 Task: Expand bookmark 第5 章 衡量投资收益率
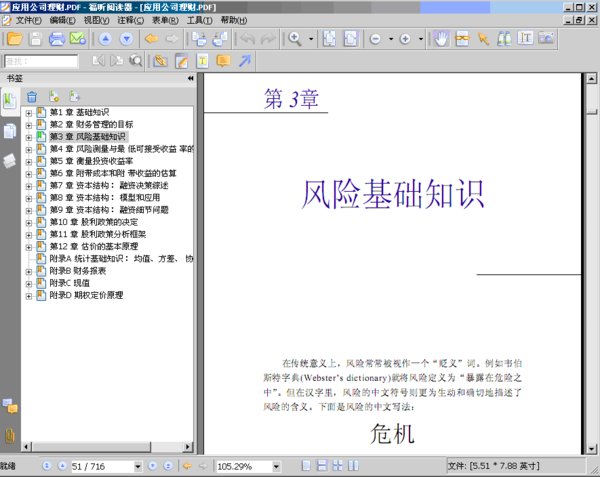[29, 162]
